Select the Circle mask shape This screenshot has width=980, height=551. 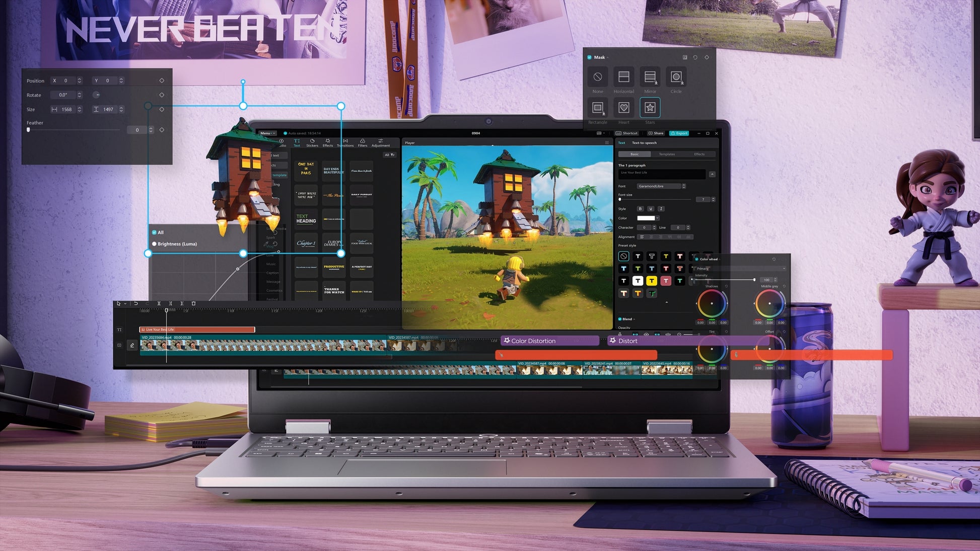pos(676,77)
